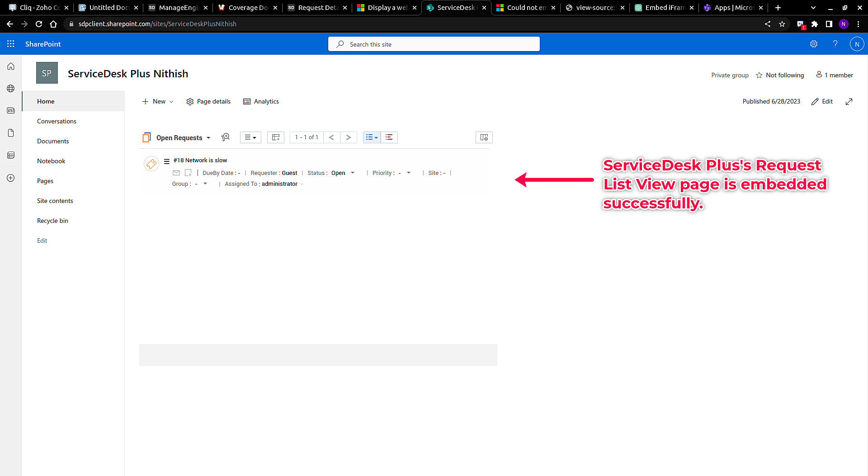Screen dimensions: 868x476
Task: Open the SharePoint app launcher grid
Action: coord(11,44)
